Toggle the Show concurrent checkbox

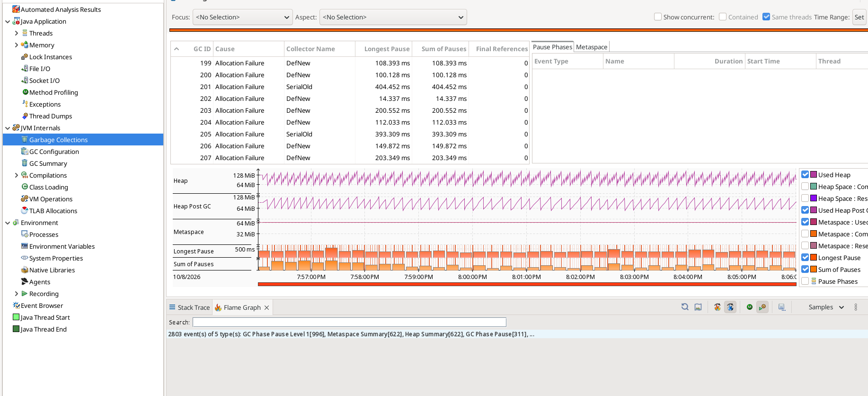coord(658,17)
